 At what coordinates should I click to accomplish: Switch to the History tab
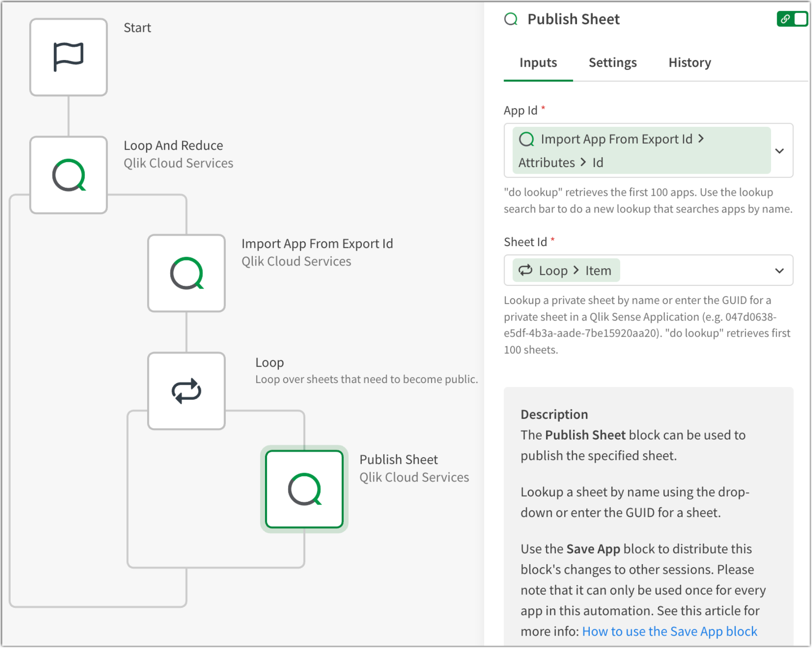coord(689,63)
